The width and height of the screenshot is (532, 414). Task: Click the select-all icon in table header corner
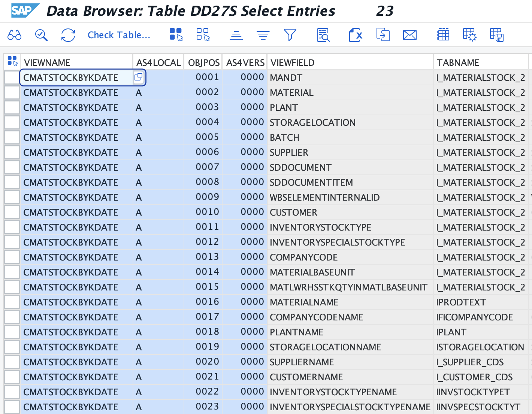coord(12,61)
